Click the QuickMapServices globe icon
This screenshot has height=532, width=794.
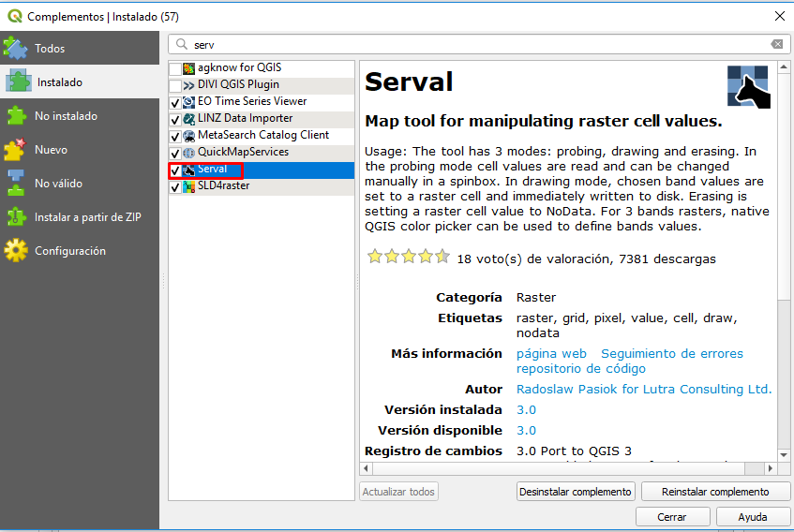pos(189,153)
